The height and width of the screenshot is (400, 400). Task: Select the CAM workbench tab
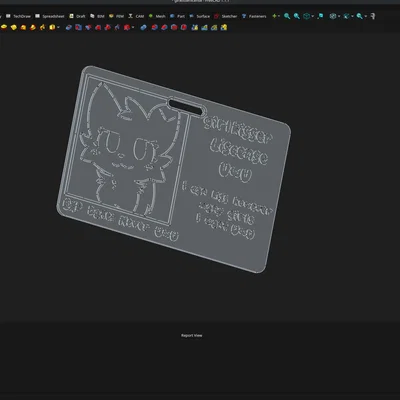click(x=136, y=16)
